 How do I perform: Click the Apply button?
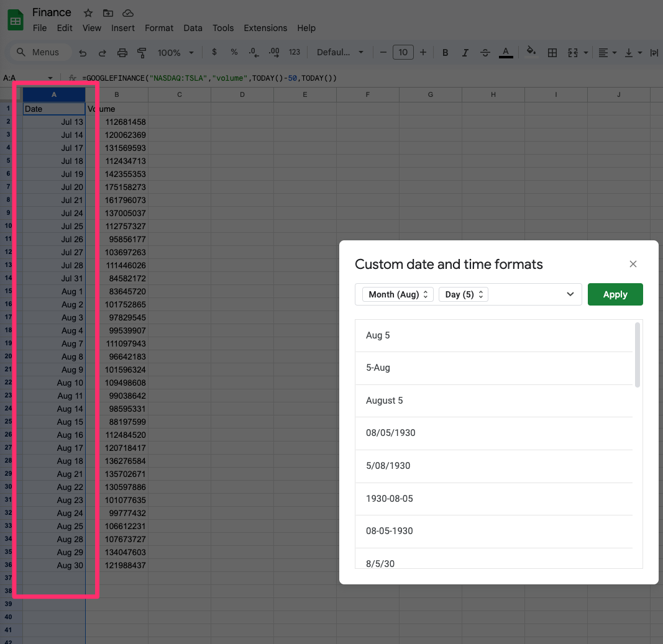[615, 294]
